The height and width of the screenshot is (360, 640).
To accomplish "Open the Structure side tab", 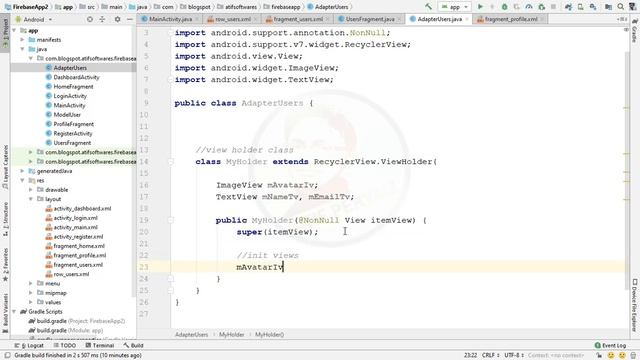I will tap(5, 219).
